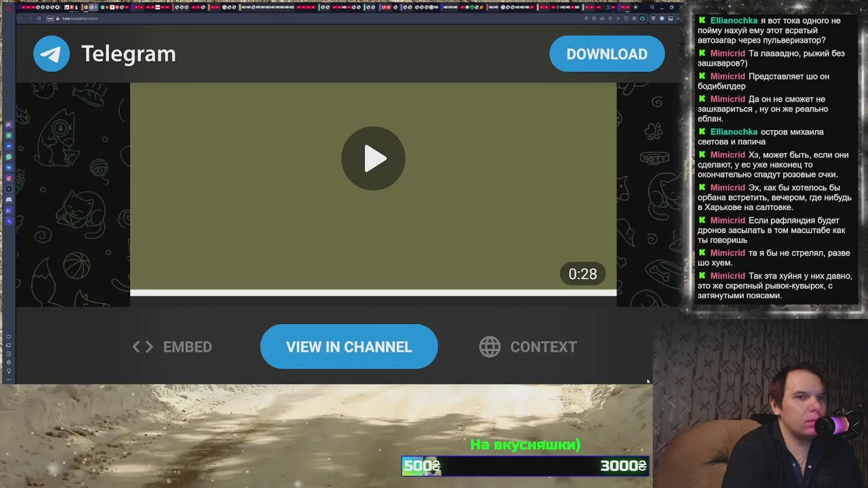This screenshot has width=868, height=488.
Task: Open Instagram in the browser sidebar
Action: [x=9, y=178]
